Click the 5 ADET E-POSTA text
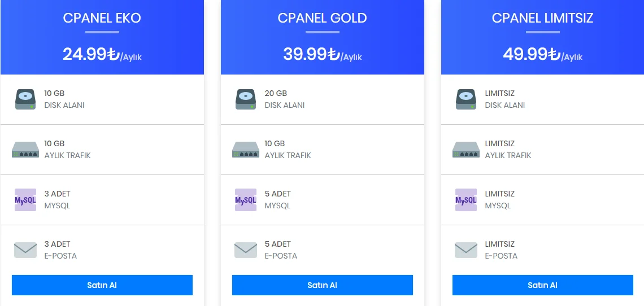 (281, 250)
